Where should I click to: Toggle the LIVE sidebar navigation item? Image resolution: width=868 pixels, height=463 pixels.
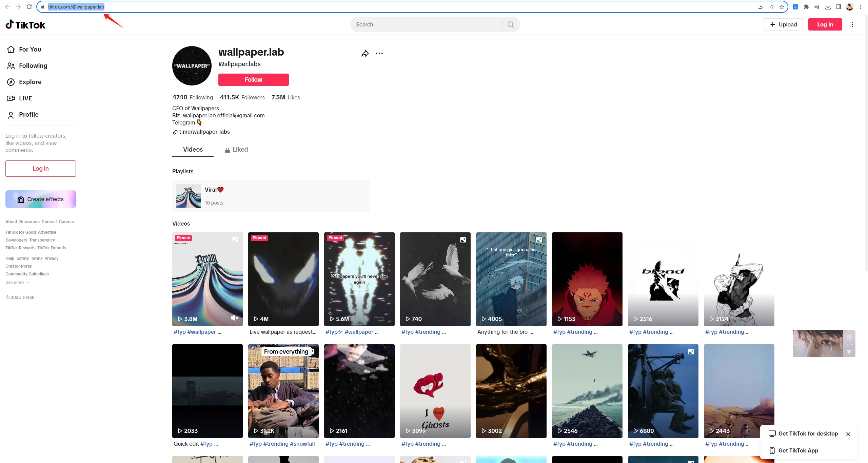click(x=25, y=98)
